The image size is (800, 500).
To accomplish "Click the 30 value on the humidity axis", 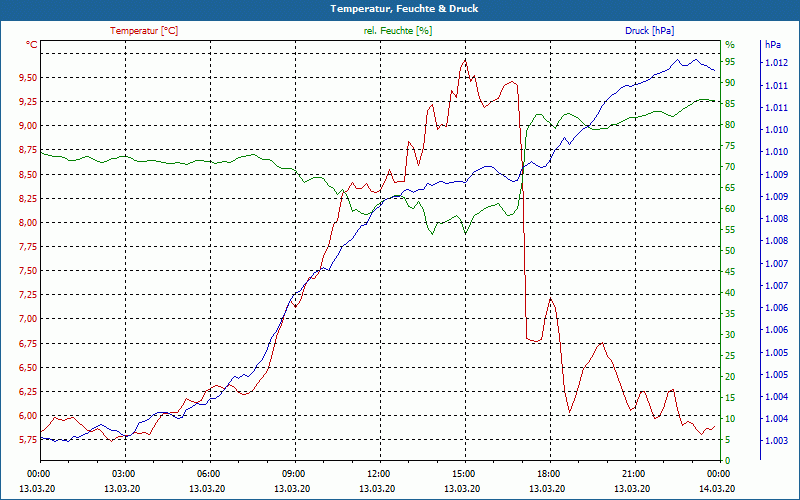I will [x=730, y=335].
